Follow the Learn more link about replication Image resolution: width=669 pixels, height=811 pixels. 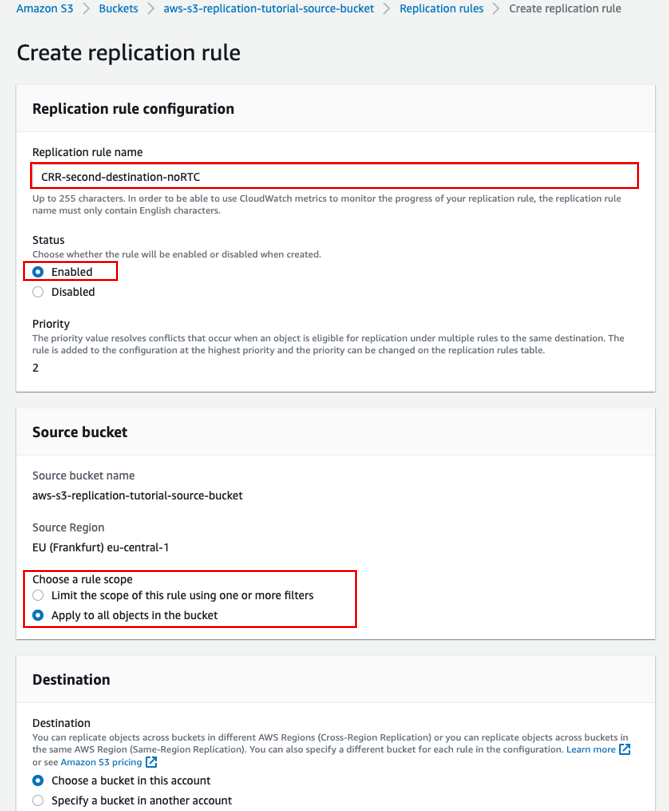[590, 749]
